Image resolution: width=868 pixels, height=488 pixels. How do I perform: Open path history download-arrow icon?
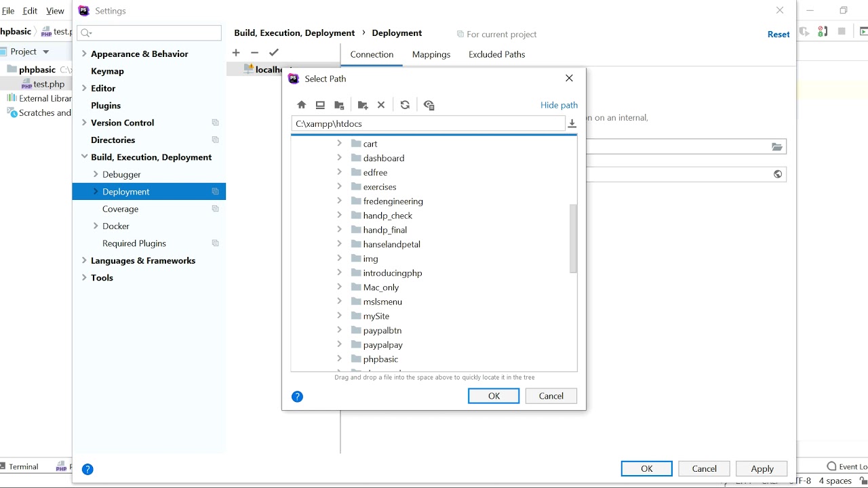pyautogui.click(x=572, y=123)
